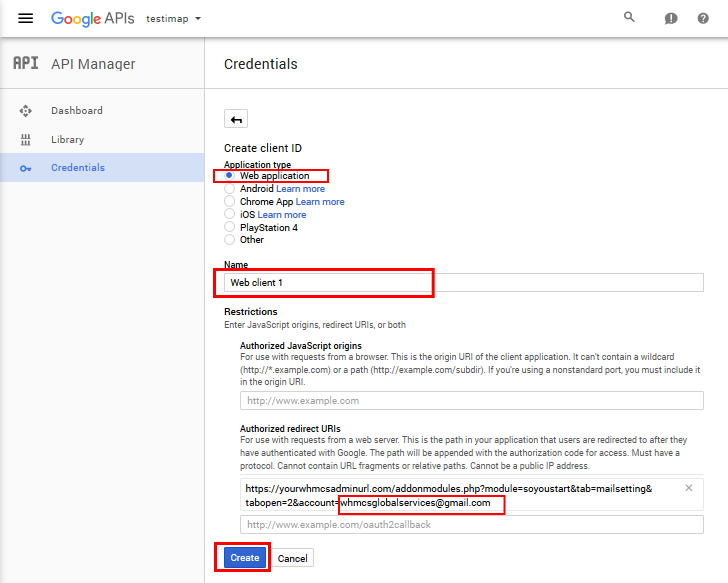Remove the authorized redirect URI entry
This screenshot has height=583, width=728.
pyautogui.click(x=688, y=488)
